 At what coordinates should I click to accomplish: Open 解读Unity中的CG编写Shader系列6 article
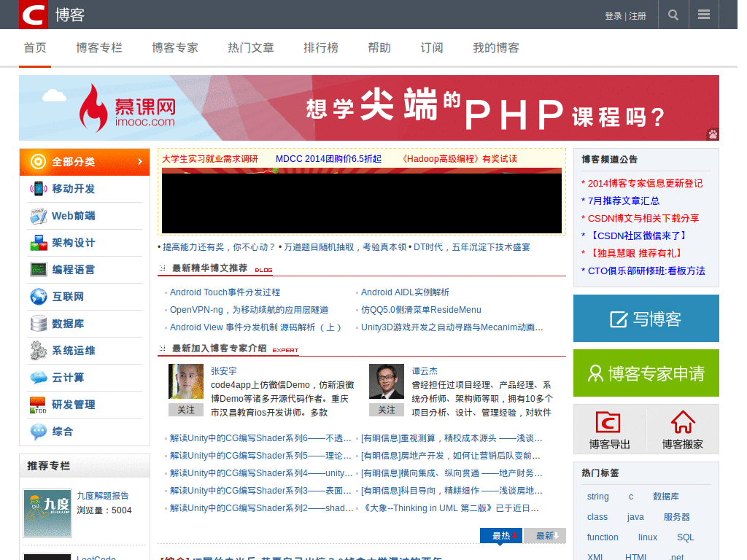tap(260, 438)
